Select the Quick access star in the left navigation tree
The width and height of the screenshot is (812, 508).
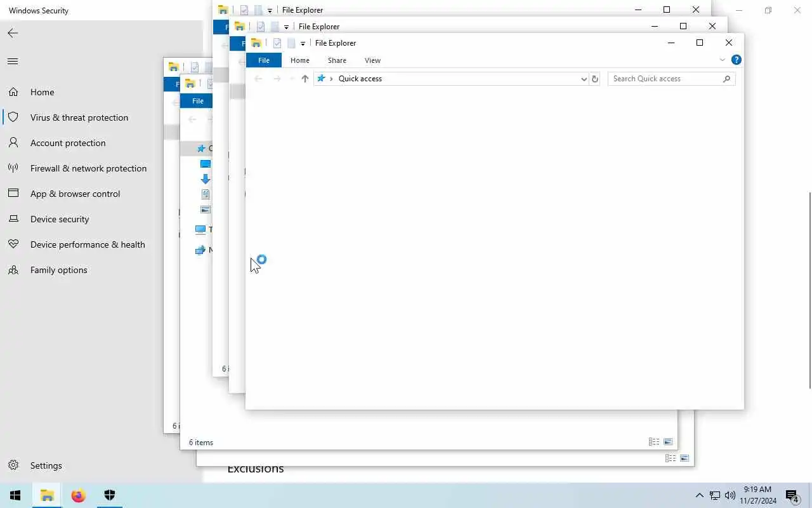(x=201, y=149)
